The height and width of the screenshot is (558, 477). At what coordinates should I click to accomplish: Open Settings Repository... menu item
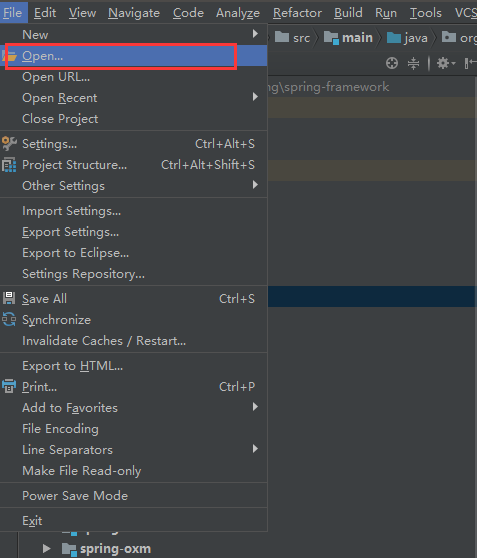point(133,274)
